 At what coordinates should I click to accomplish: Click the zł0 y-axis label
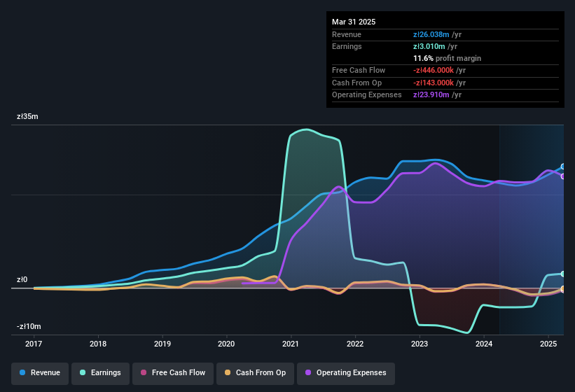click(22, 279)
